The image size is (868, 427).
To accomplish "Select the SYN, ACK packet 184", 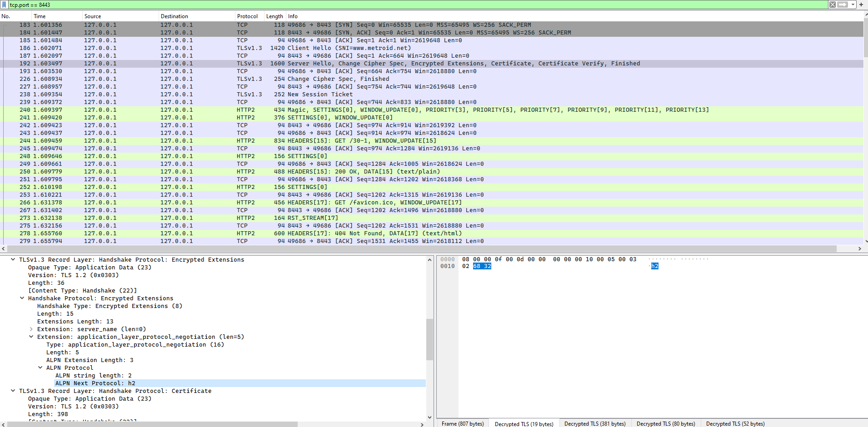I will point(432,33).
